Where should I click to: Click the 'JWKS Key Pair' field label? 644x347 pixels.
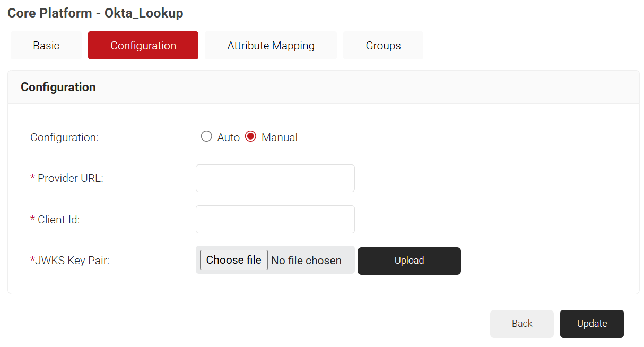point(72,261)
